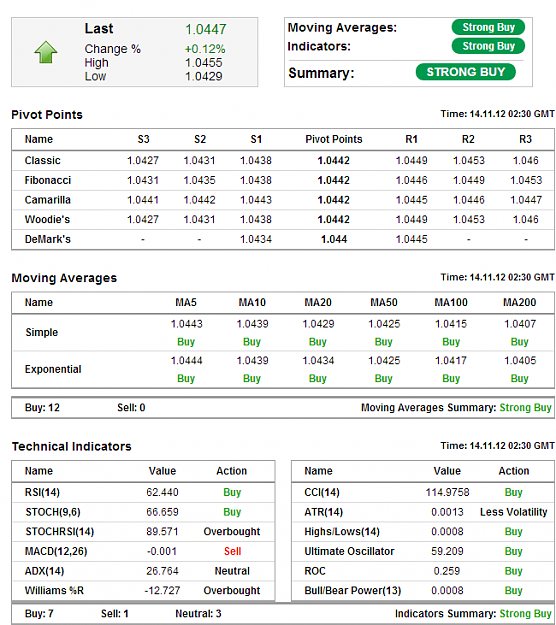Select the Sell: 0 count

[131, 407]
